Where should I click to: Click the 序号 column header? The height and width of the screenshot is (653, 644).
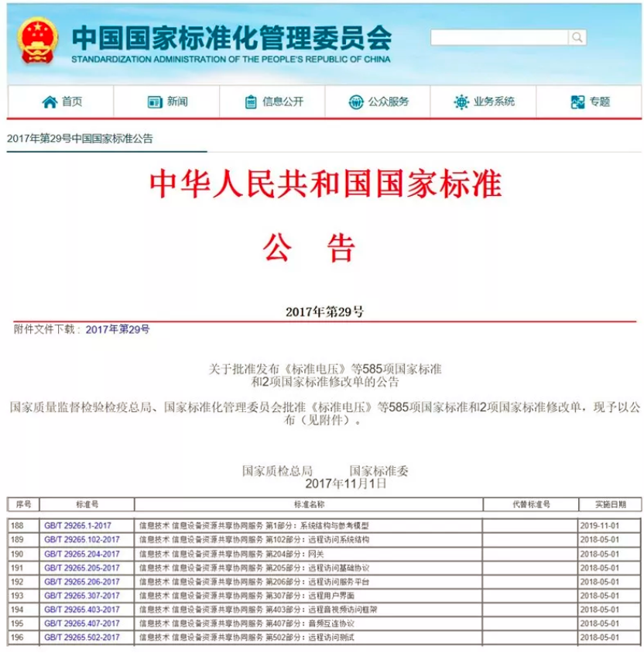pyautogui.click(x=23, y=504)
